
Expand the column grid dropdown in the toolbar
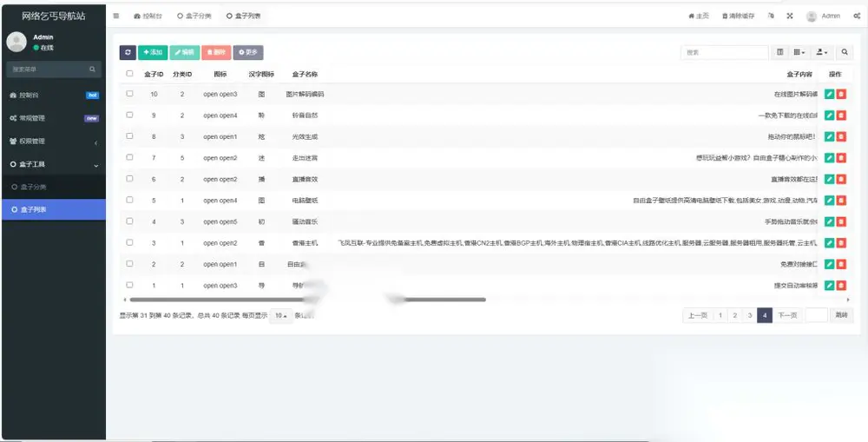point(799,52)
